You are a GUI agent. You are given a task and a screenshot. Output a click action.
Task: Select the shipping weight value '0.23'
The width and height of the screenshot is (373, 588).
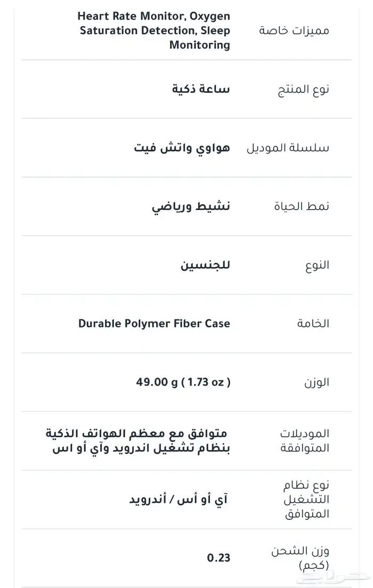pos(218,558)
